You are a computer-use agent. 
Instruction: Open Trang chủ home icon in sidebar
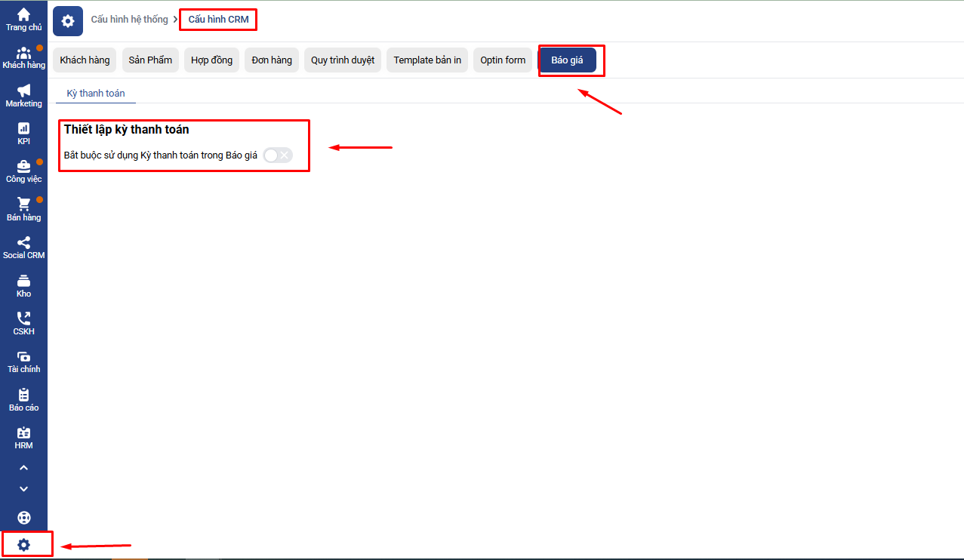[x=23, y=19]
